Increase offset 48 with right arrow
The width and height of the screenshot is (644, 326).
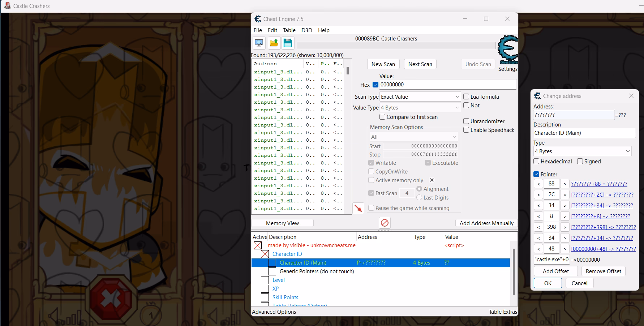[564, 249]
